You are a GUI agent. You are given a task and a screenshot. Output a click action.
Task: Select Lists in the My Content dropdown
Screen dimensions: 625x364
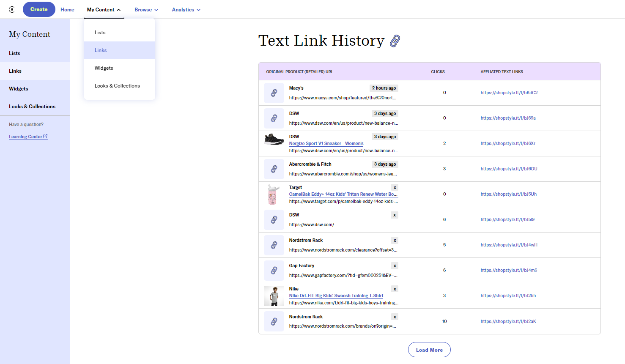120,33
